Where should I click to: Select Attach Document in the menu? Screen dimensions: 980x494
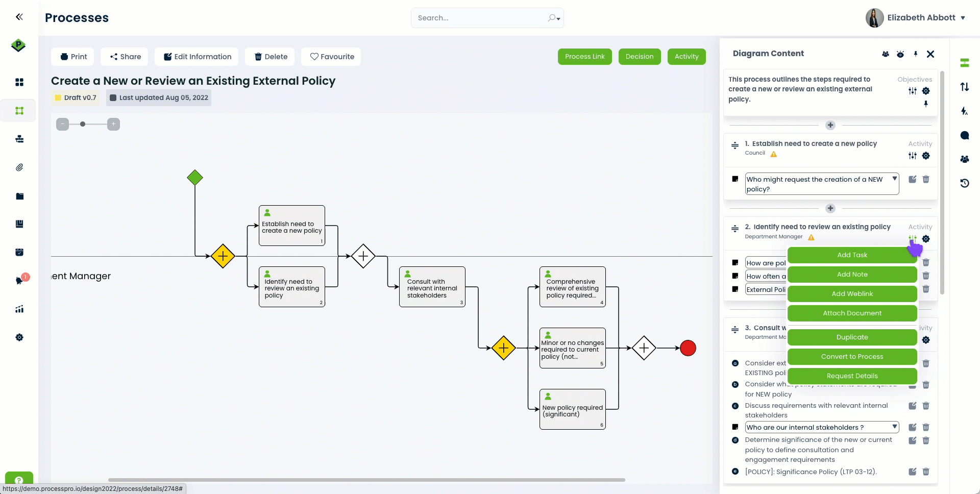tap(851, 313)
